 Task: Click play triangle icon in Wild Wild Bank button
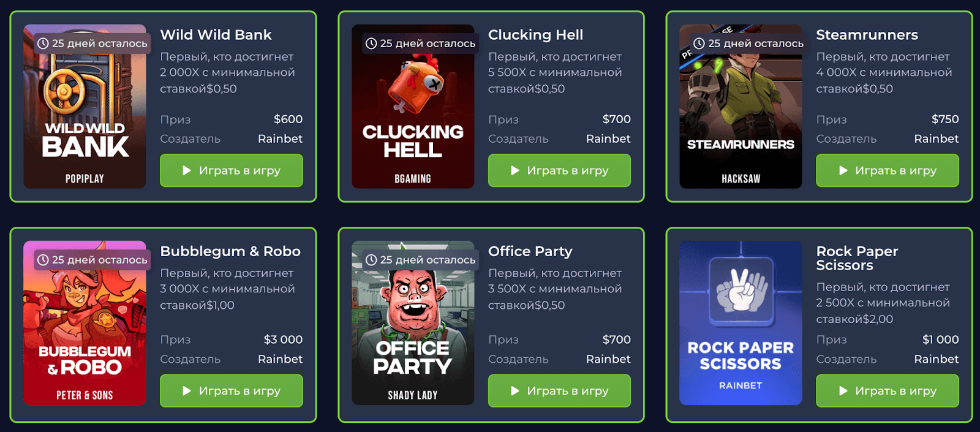187,170
